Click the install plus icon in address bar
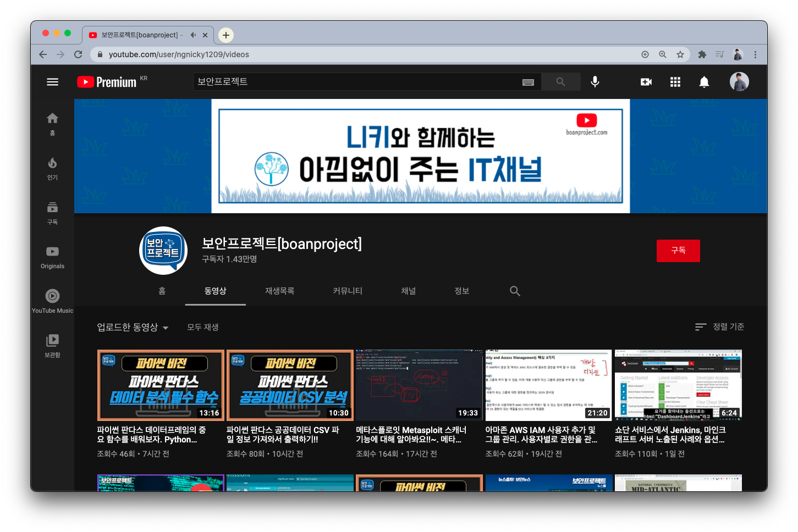The width and height of the screenshot is (798, 532). click(x=645, y=54)
